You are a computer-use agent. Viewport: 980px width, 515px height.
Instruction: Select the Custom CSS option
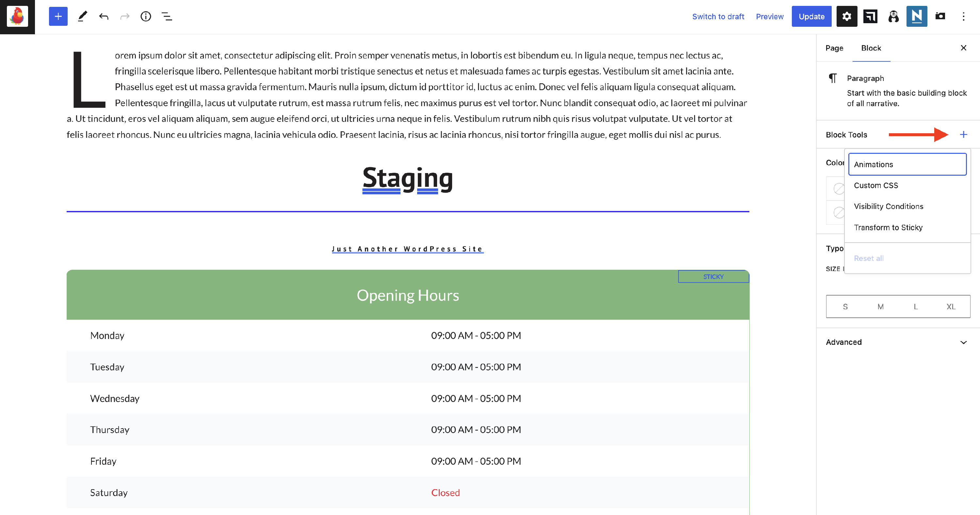[876, 185]
